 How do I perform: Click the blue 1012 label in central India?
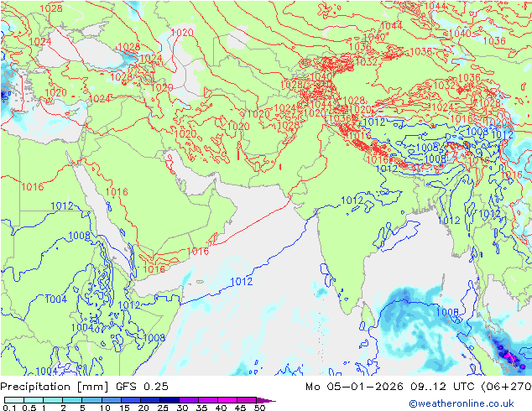352,200
